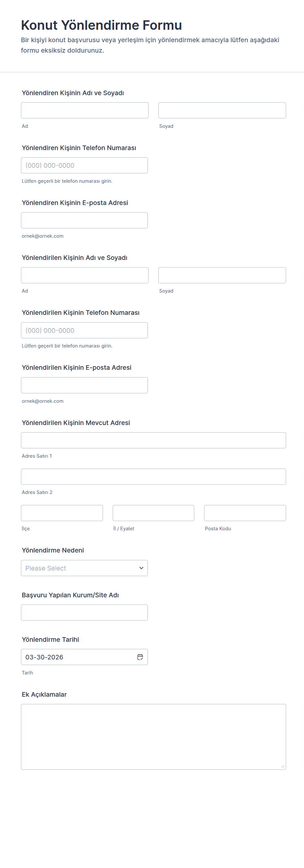
Task: Select the Yönlendiren Kişinin E-posta Adresi field
Action: (84, 220)
